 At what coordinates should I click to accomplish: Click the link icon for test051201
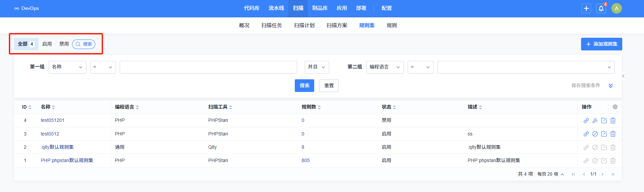pyautogui.click(x=586, y=121)
